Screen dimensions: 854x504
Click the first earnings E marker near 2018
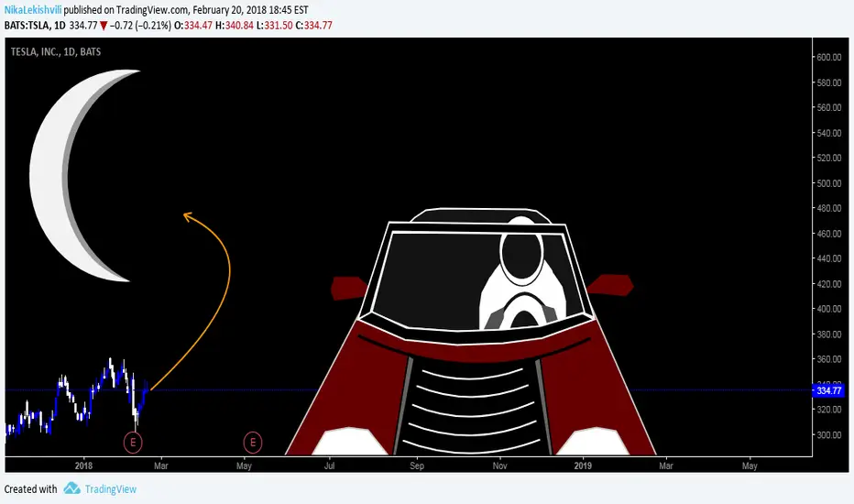(133, 443)
